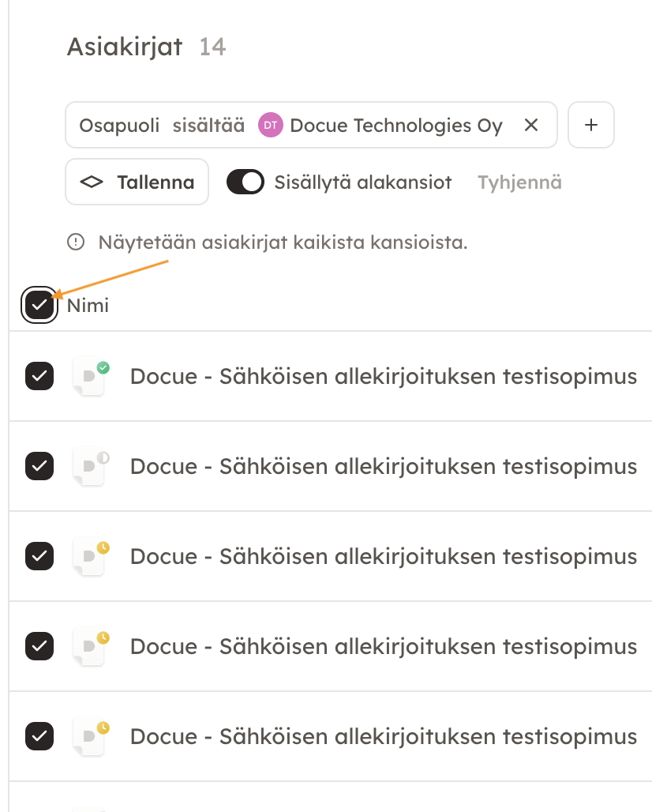Open fifth row pending document icon

[x=91, y=738]
